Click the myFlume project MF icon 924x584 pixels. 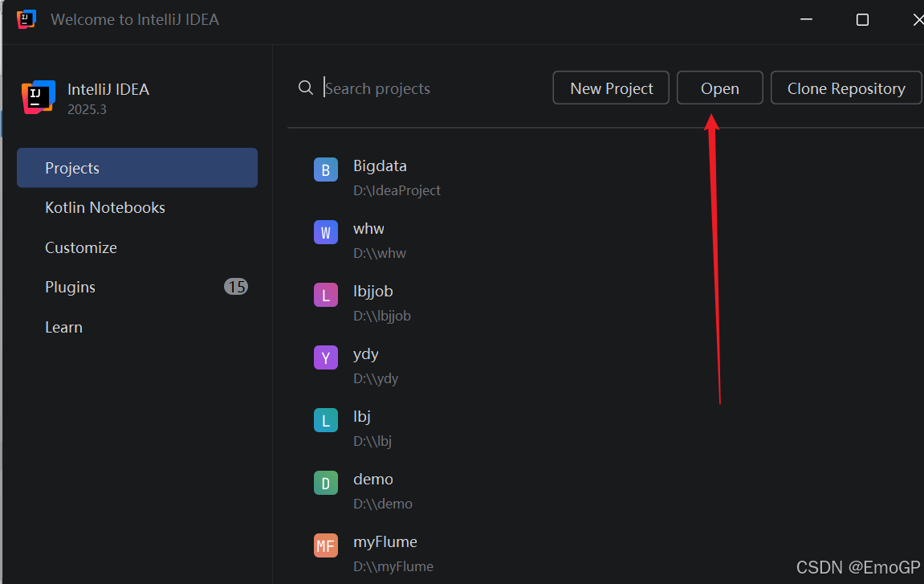pyautogui.click(x=326, y=545)
